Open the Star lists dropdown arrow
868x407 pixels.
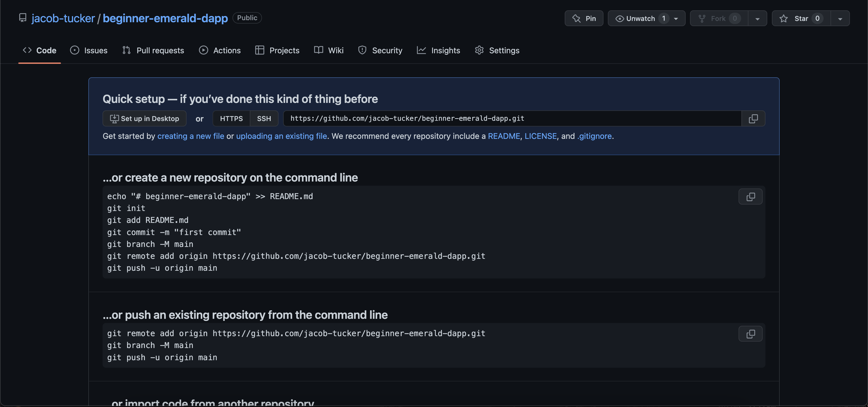840,19
